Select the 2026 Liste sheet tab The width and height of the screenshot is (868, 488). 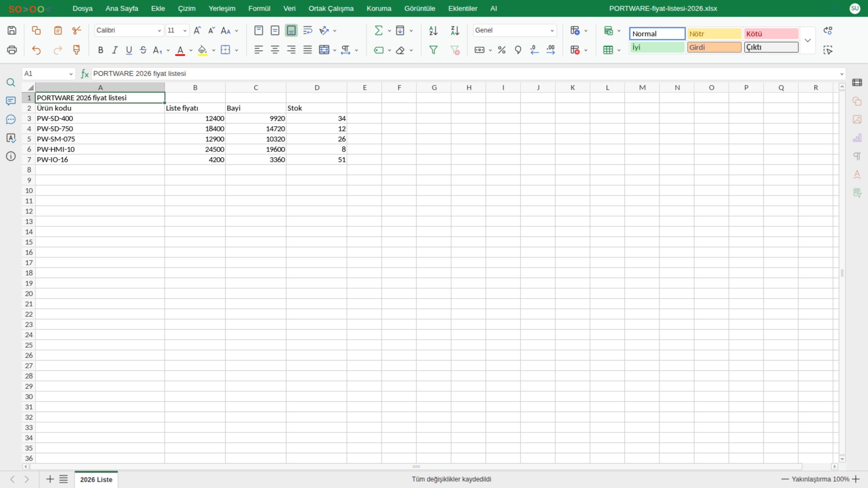(x=96, y=479)
